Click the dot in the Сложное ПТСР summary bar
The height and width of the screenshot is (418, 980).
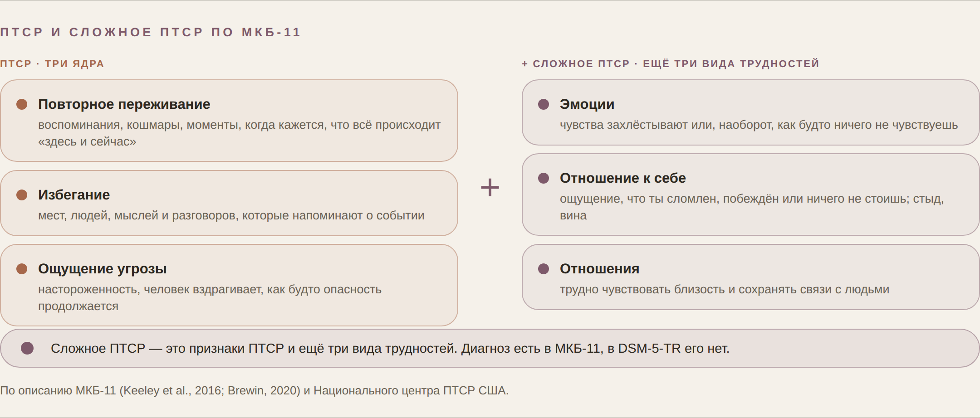pyautogui.click(x=27, y=348)
